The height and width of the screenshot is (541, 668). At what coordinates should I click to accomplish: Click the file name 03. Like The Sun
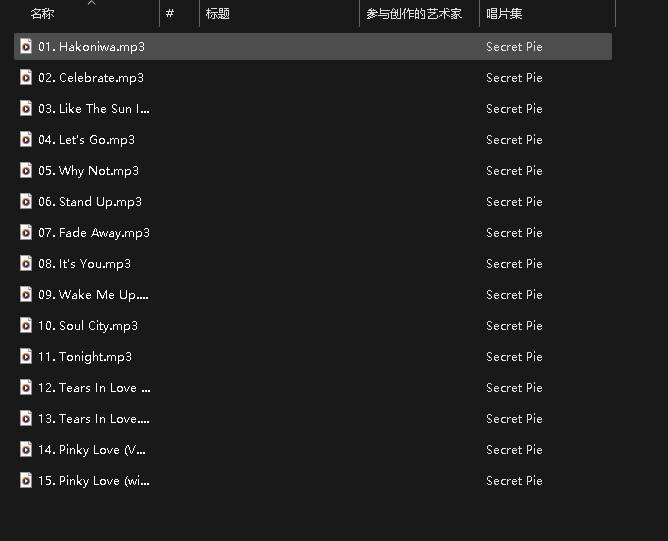pyautogui.click(x=104, y=108)
